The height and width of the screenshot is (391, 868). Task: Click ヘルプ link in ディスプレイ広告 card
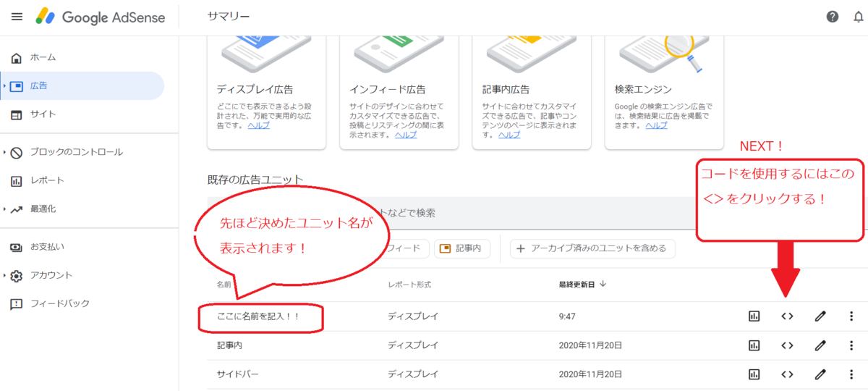(x=258, y=125)
